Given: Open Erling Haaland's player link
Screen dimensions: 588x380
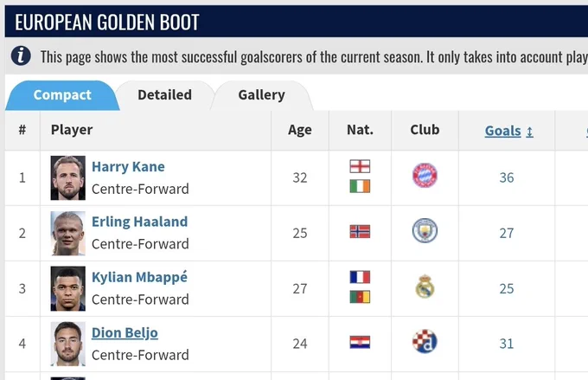Looking at the screenshot, I should click(x=139, y=222).
